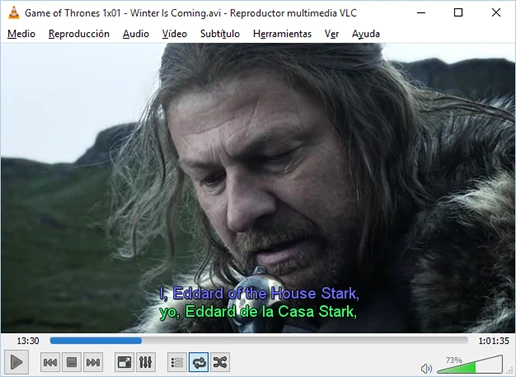Open the Subtítulo menu
This screenshot has height=377, width=516.
pos(220,34)
